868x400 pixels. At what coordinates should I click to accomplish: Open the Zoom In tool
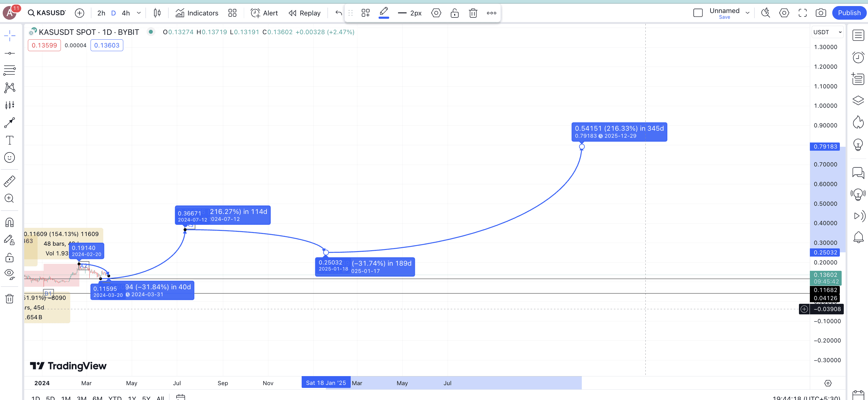9,198
